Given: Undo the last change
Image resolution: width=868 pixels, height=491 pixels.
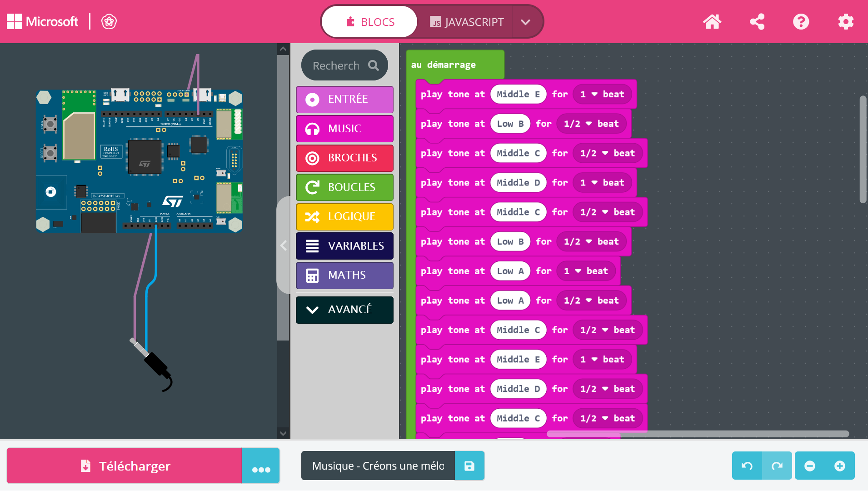Looking at the screenshot, I should (x=747, y=466).
